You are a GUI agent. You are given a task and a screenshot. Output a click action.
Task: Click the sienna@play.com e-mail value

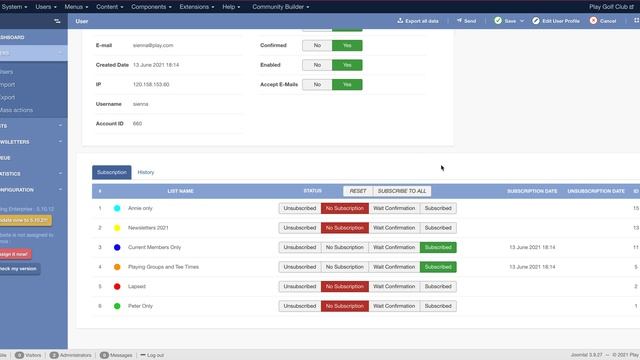[x=153, y=45]
